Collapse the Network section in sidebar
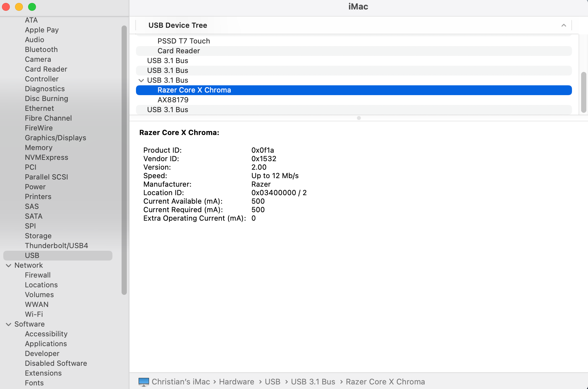This screenshot has width=588, height=389. click(x=8, y=265)
